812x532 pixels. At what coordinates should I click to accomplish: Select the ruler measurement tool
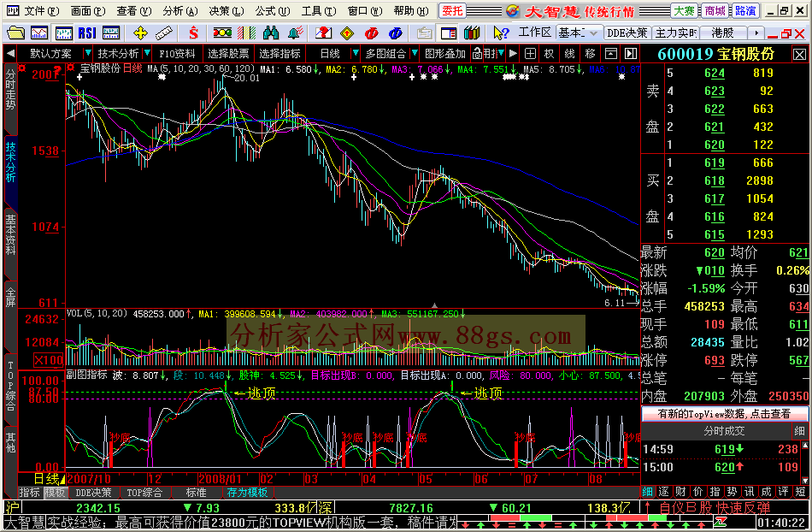coord(164,33)
